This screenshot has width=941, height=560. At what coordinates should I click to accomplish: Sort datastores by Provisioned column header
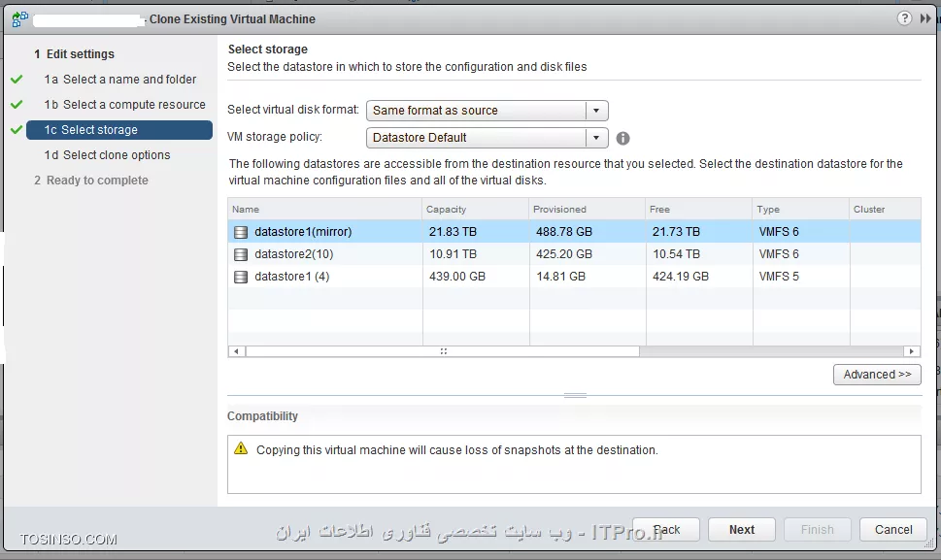[587, 210]
